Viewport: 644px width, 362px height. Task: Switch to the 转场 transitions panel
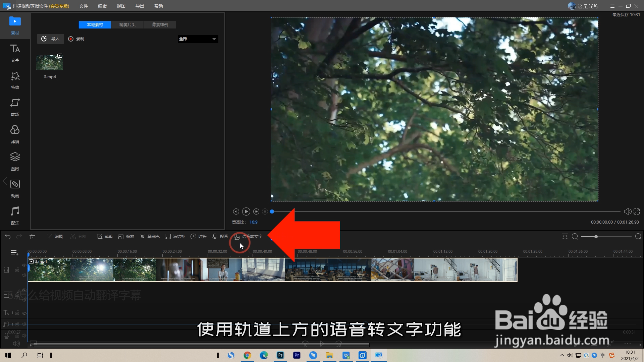tap(15, 107)
